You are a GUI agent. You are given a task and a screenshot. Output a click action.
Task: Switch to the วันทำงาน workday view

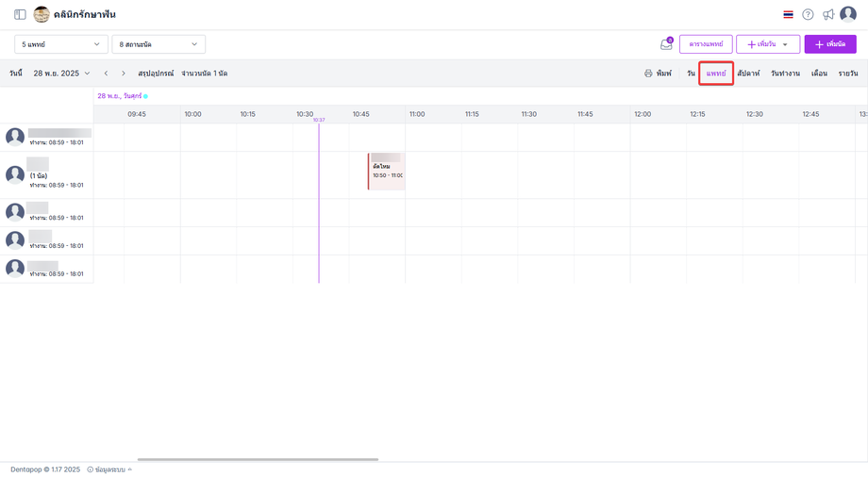[x=785, y=73]
